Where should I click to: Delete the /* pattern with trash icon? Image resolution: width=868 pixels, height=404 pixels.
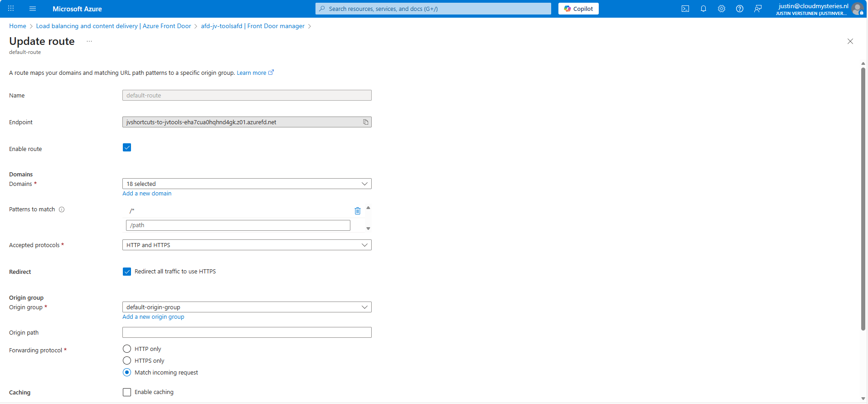(x=357, y=211)
